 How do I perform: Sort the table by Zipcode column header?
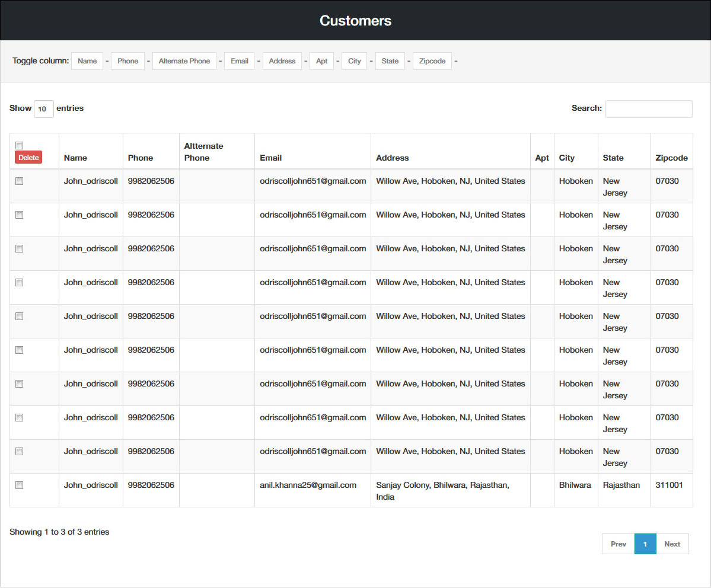(x=671, y=158)
